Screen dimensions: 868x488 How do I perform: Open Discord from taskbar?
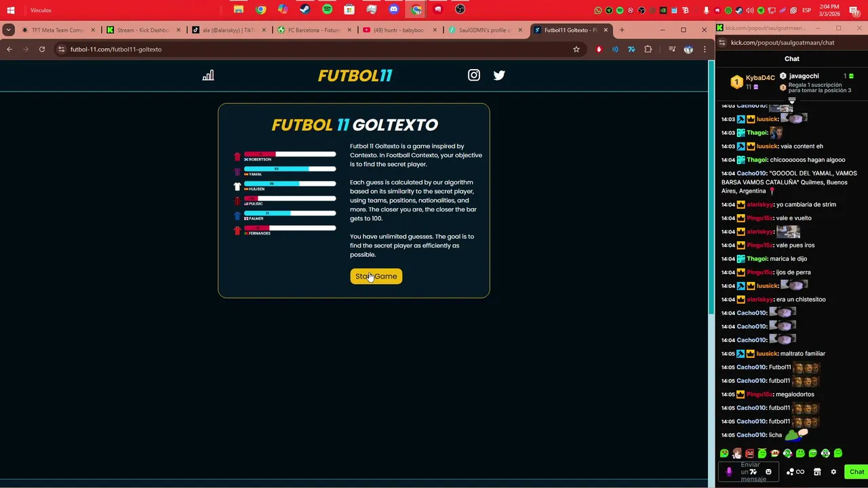[394, 9]
